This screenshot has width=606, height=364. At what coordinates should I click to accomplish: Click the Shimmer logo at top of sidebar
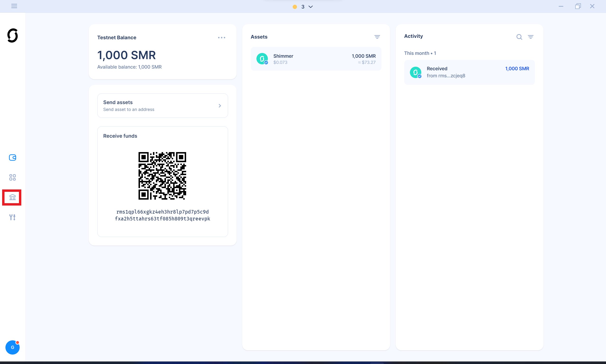coord(12,35)
